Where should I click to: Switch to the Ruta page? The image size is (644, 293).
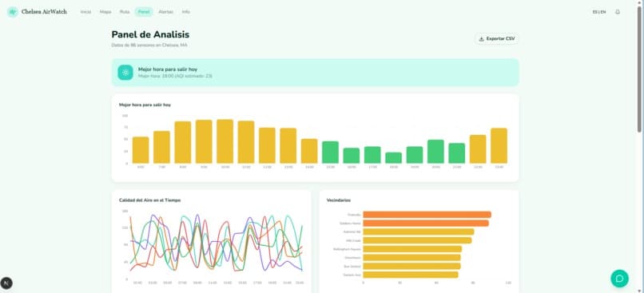(125, 12)
